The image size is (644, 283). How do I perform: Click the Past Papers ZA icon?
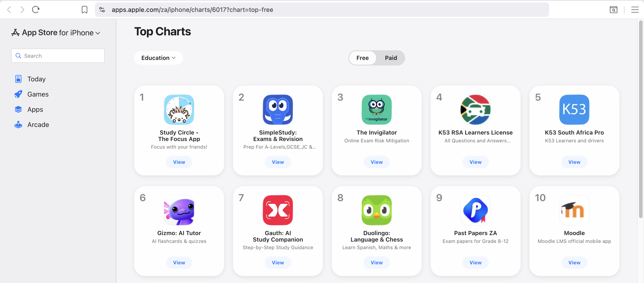coord(475,210)
